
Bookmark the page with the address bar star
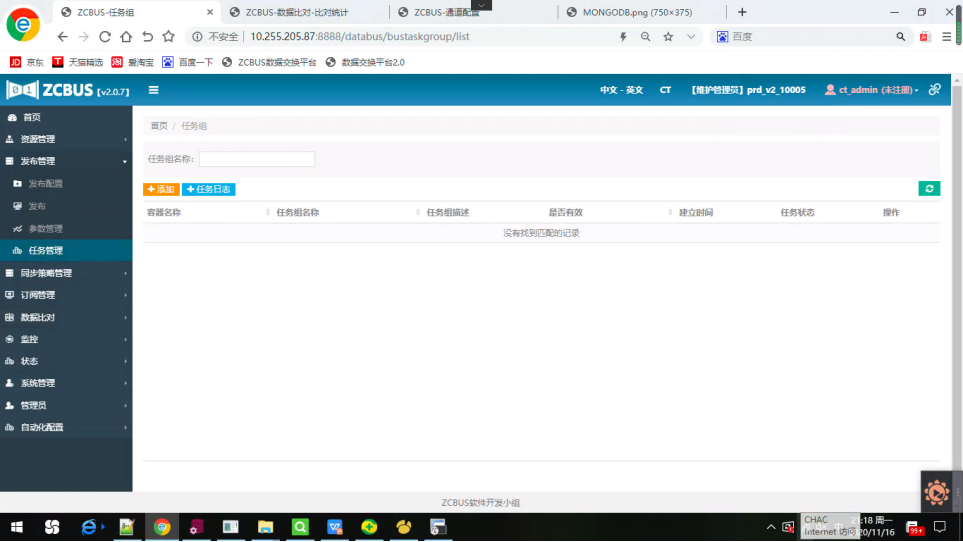point(668,36)
